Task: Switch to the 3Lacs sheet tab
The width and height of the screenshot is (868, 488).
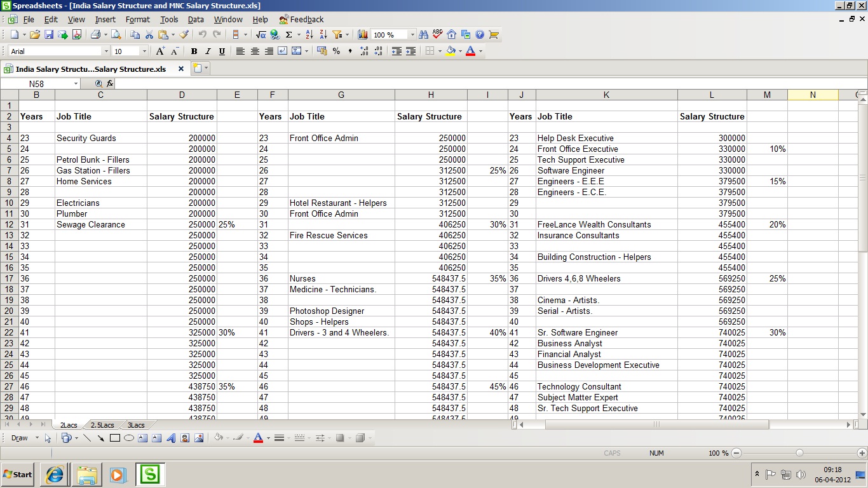Action: 136,425
